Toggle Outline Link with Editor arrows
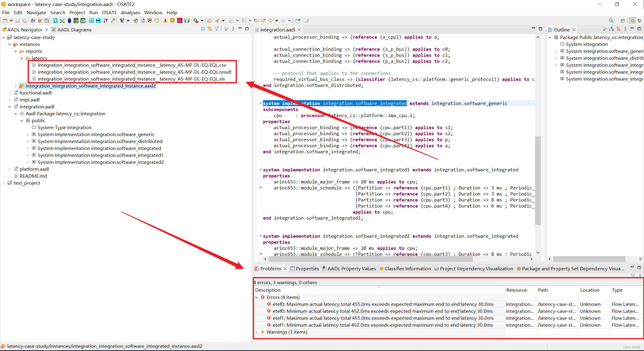644x351 pixels. point(618,29)
